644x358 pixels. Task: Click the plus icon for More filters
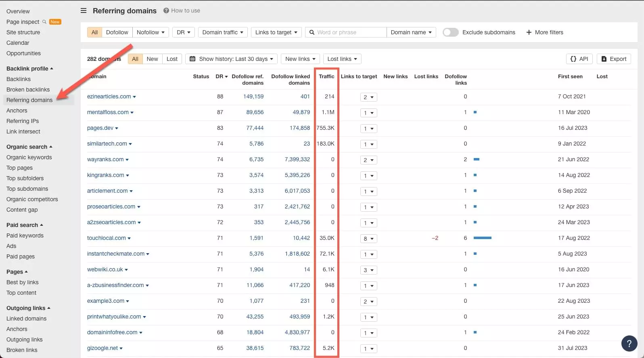(x=529, y=32)
